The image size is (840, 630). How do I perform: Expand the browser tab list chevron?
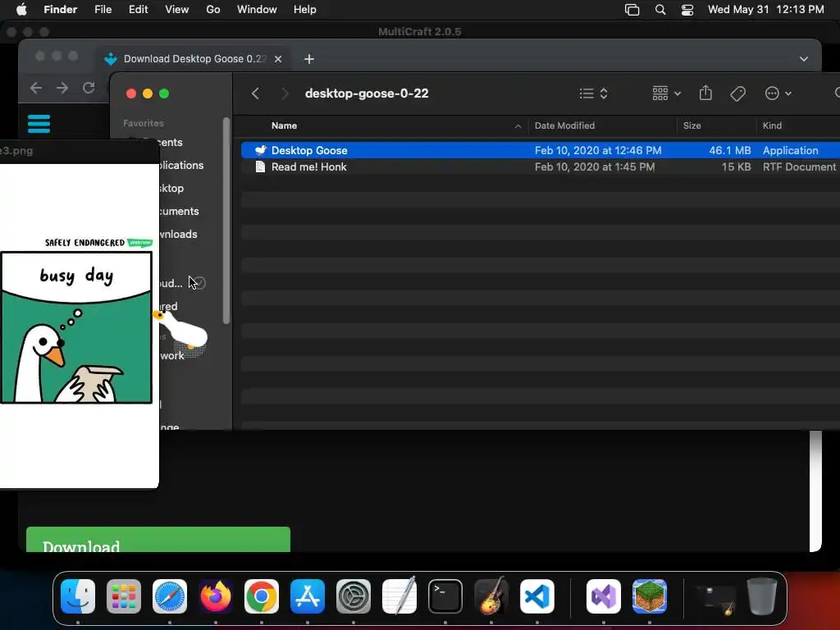(x=804, y=59)
